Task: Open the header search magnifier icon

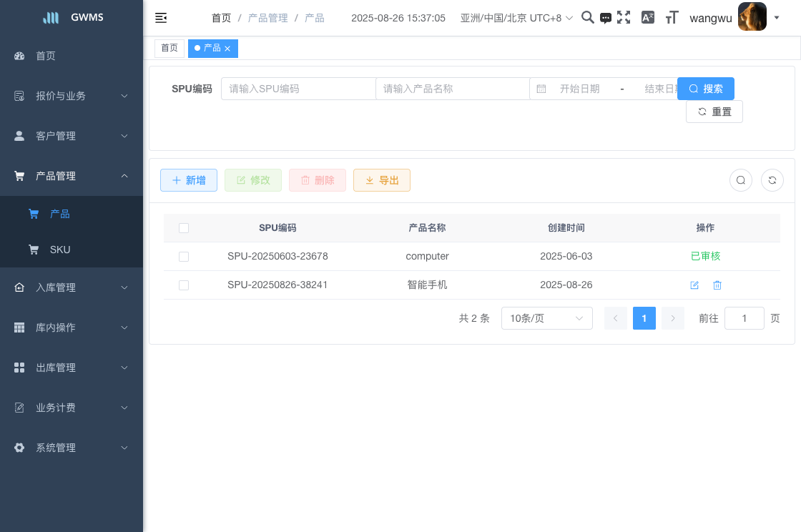Action: pyautogui.click(x=587, y=18)
